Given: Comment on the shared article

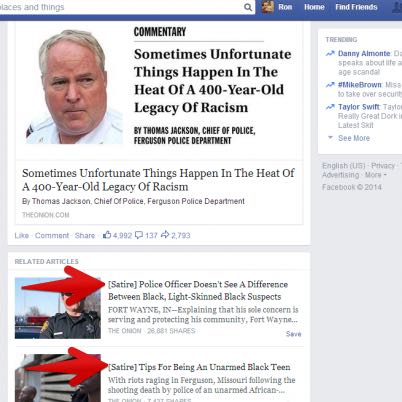Looking at the screenshot, I should click(52, 235).
